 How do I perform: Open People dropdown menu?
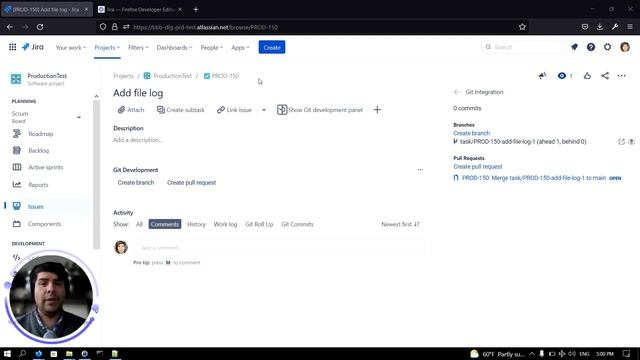click(211, 47)
